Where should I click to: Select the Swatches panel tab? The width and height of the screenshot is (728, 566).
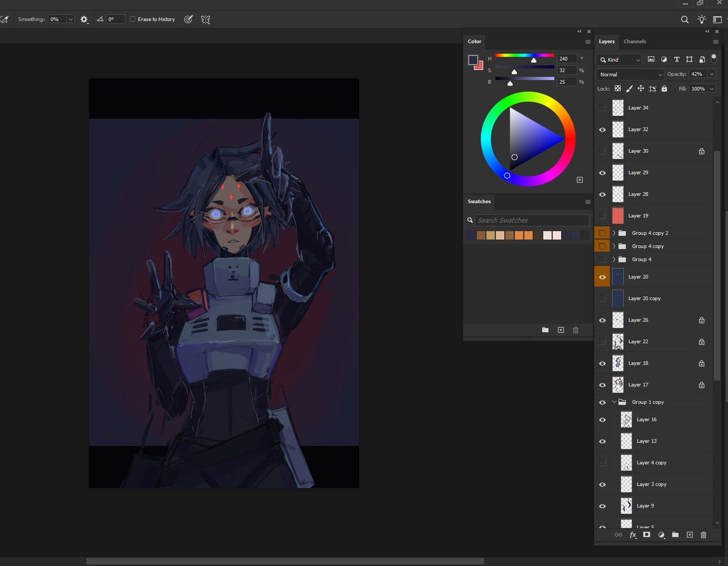479,201
